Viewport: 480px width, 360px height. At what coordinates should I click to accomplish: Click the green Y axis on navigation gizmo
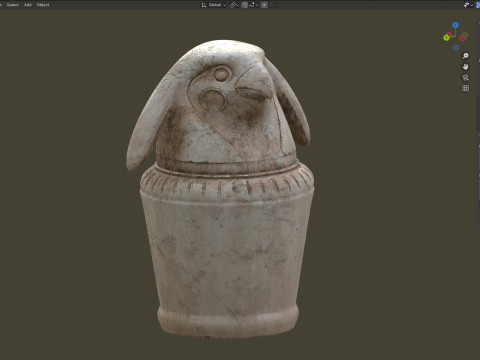446,38
